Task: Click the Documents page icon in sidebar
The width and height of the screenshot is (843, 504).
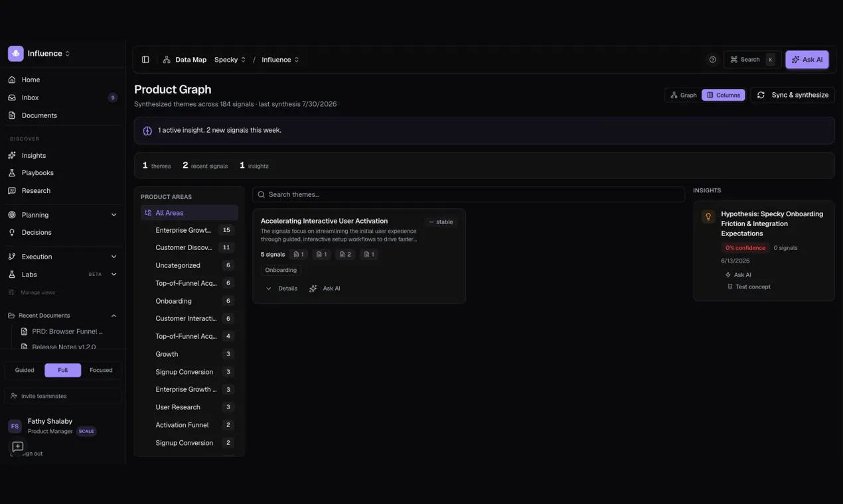Action: point(12,115)
